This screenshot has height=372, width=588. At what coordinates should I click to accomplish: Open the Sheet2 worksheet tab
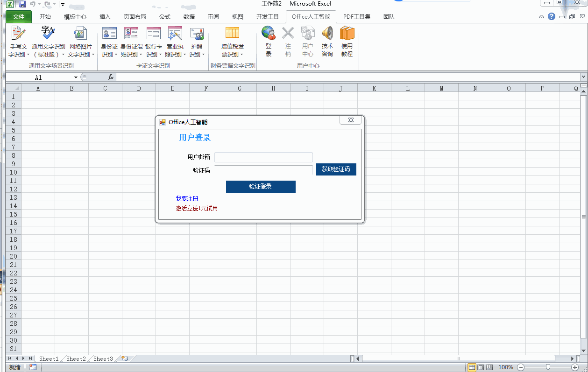(76, 359)
